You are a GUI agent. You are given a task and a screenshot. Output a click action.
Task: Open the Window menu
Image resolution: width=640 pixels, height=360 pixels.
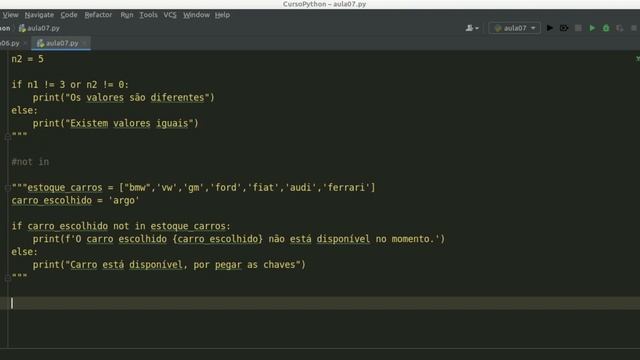[196, 15]
